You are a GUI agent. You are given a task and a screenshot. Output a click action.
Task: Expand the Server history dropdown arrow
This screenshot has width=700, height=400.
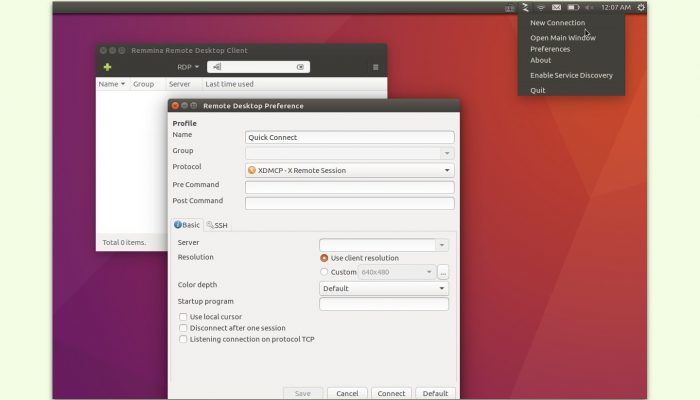click(442, 245)
